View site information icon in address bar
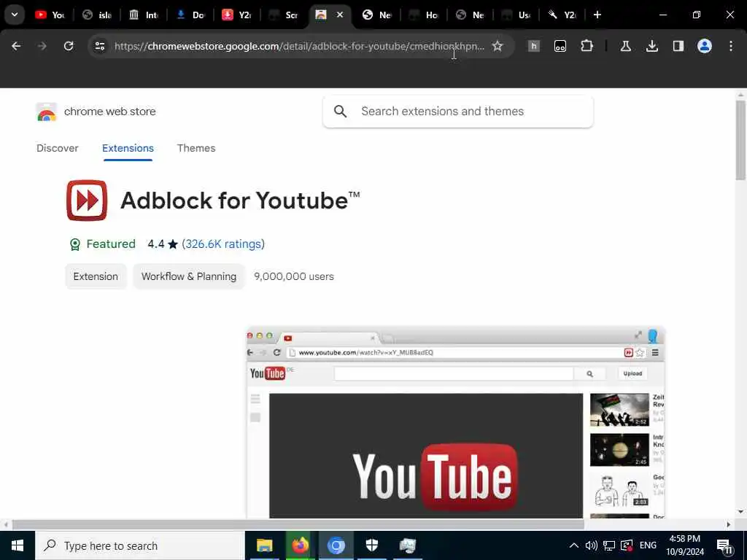 [100, 46]
